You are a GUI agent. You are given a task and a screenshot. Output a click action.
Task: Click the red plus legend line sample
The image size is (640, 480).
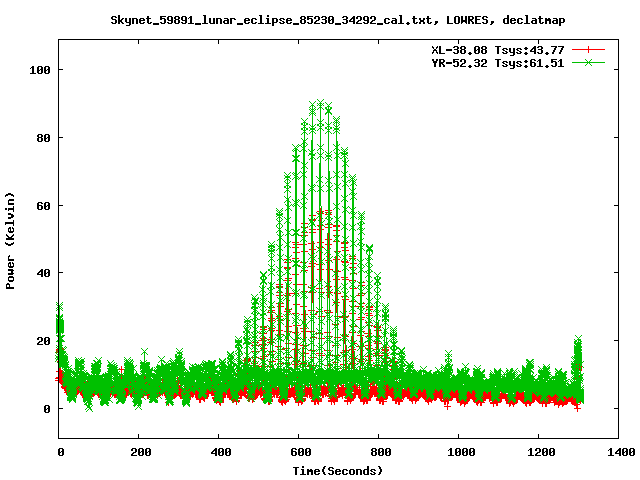[588, 50]
